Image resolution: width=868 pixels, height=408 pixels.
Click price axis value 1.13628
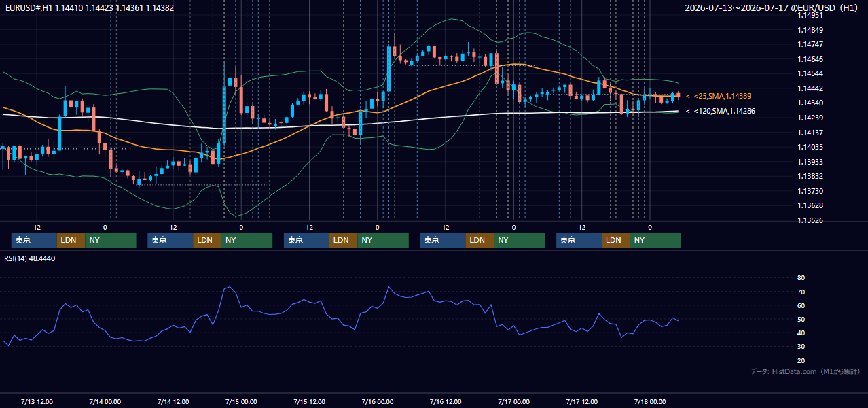click(811, 205)
